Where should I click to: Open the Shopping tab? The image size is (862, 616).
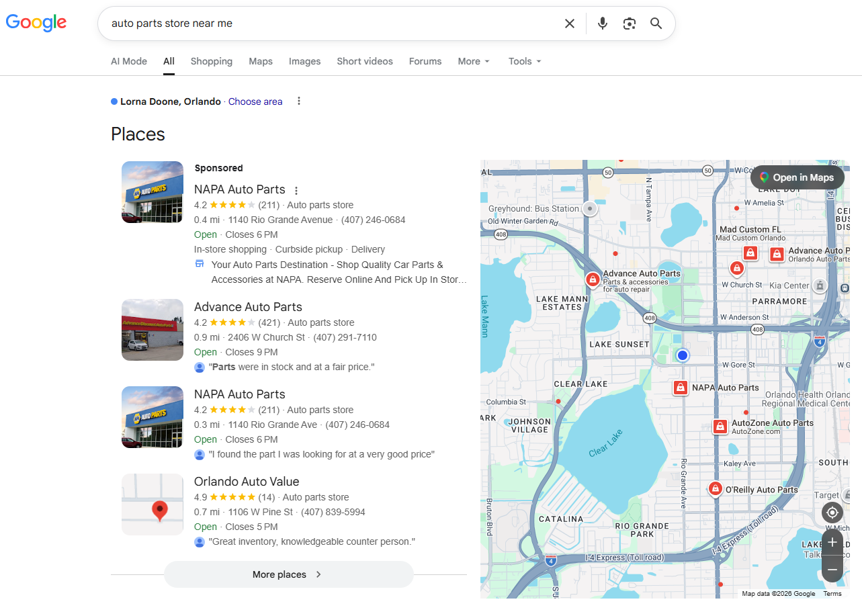212,61
